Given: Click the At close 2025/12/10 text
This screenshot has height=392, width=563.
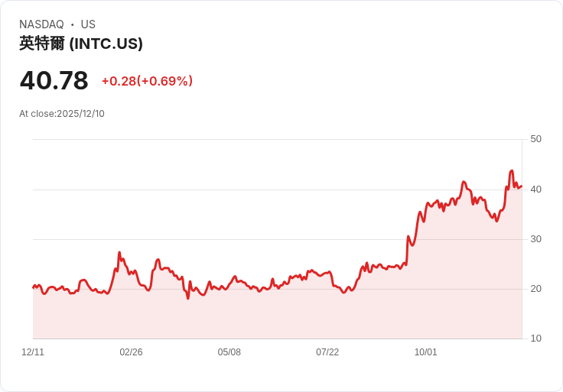Looking at the screenshot, I should pyautogui.click(x=62, y=114).
